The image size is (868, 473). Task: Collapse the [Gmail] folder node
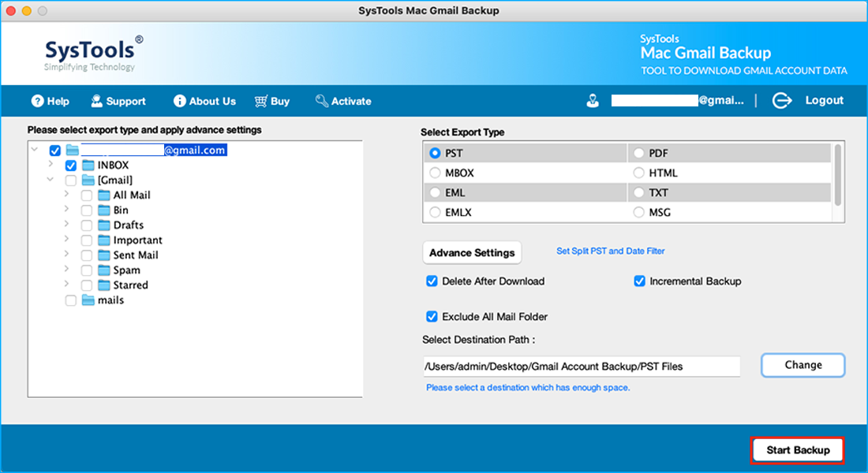tap(51, 179)
